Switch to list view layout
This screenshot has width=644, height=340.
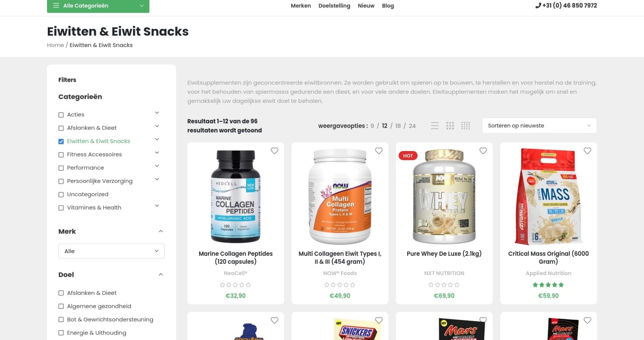(x=435, y=126)
